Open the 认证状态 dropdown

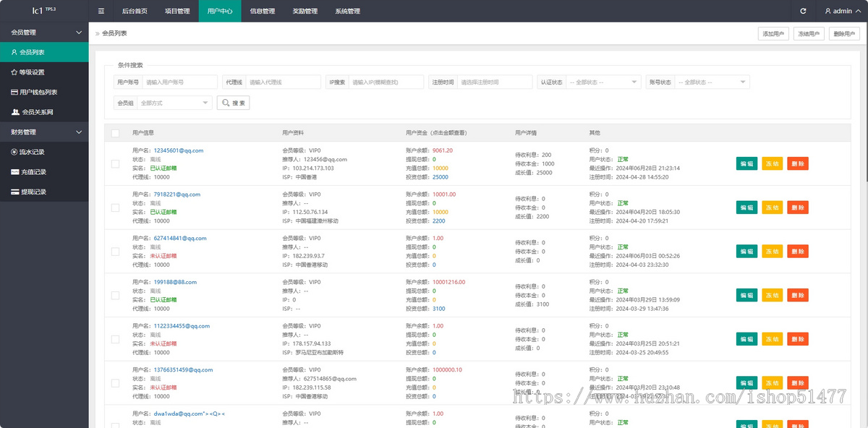click(603, 82)
